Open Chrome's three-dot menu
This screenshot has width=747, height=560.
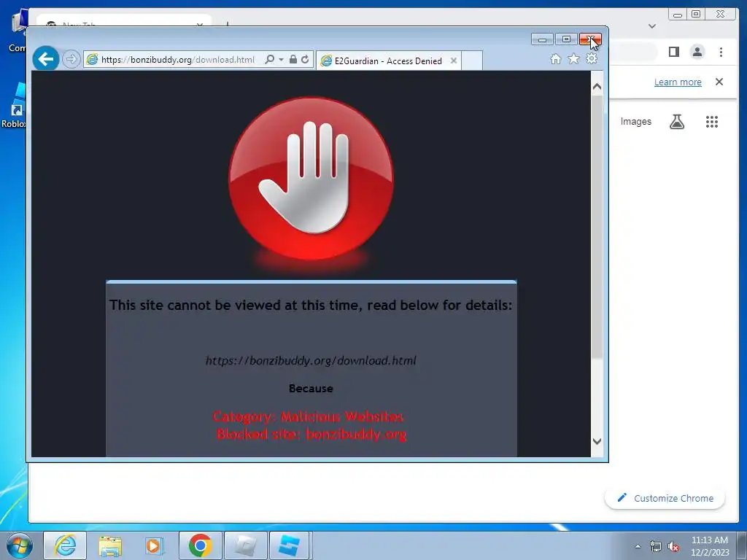pyautogui.click(x=721, y=52)
